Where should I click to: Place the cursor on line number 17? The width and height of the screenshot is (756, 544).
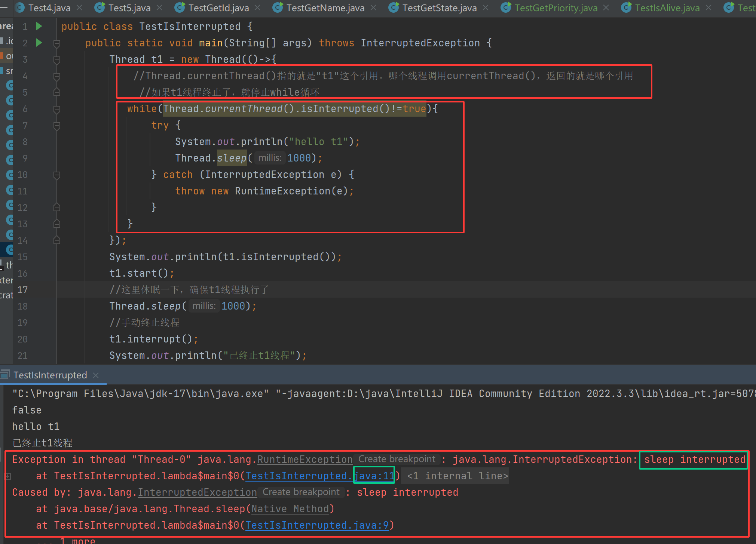(x=22, y=290)
